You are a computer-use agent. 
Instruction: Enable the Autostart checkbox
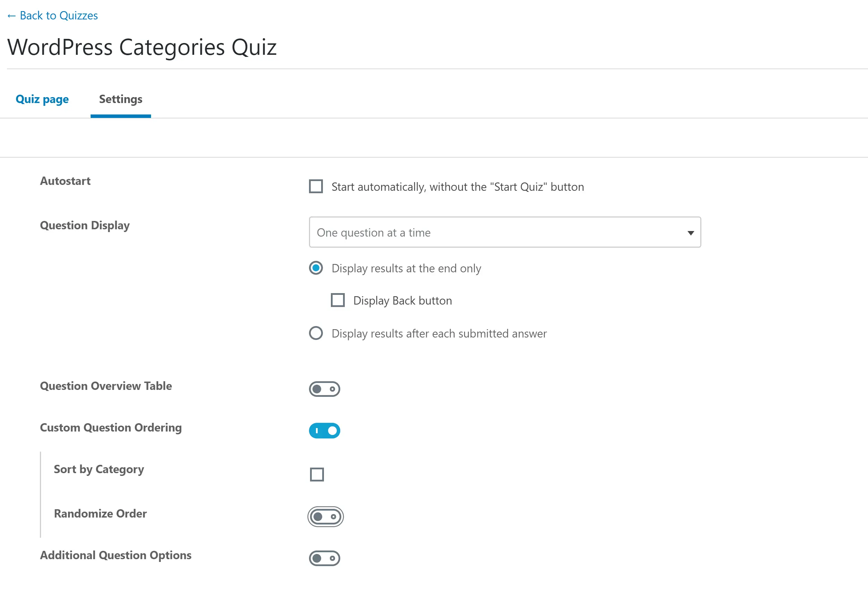coord(316,186)
